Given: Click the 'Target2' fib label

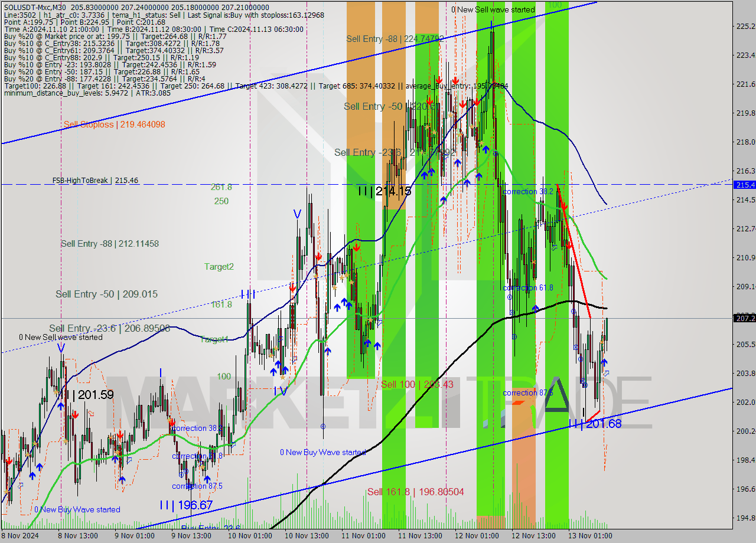Looking at the screenshot, I should (219, 267).
